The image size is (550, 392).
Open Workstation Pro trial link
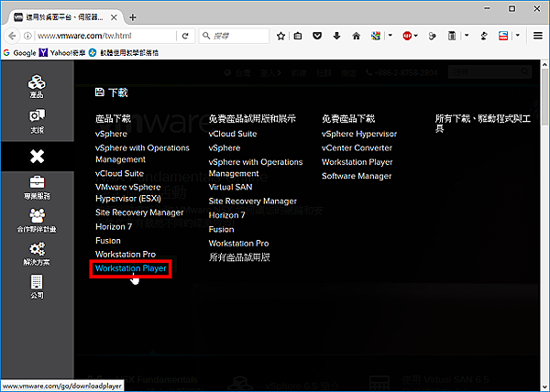[238, 243]
